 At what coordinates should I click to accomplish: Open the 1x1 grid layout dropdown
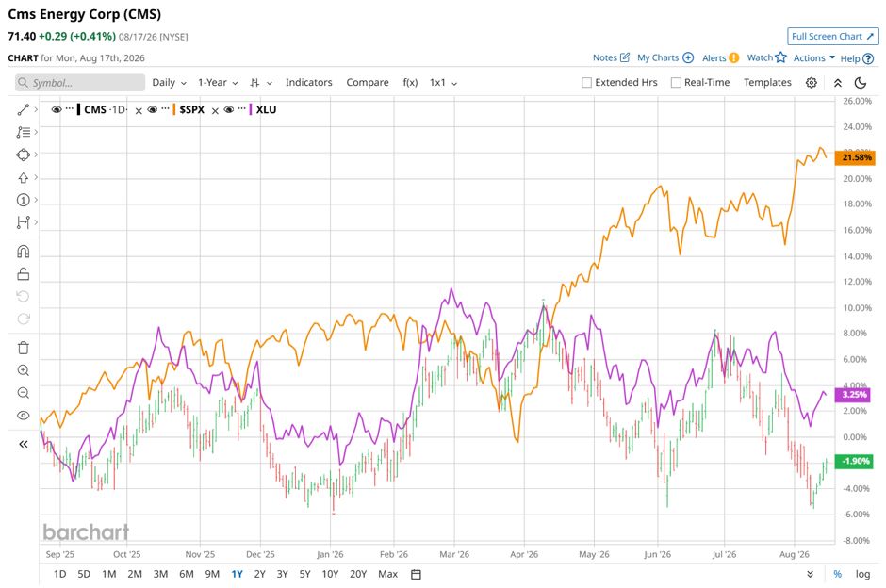[x=444, y=83]
